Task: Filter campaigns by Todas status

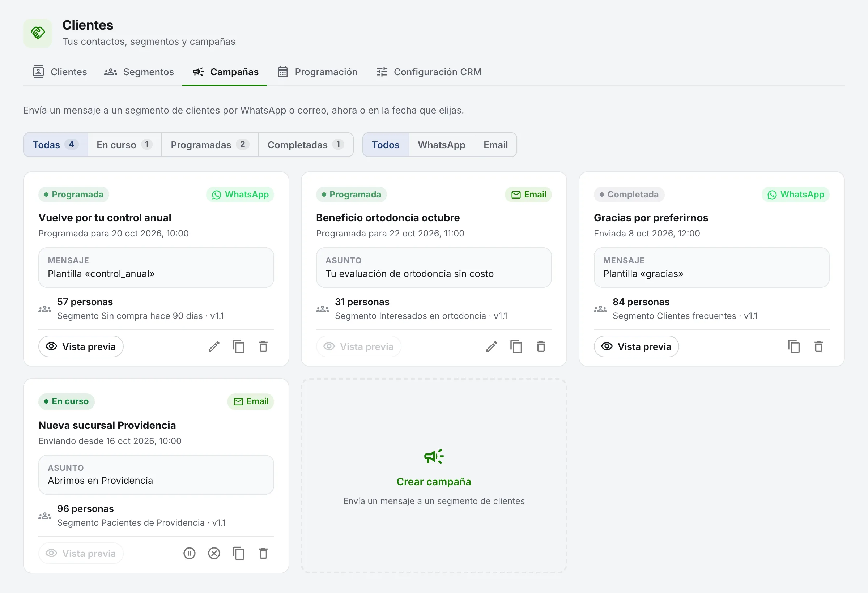Action: [56, 145]
